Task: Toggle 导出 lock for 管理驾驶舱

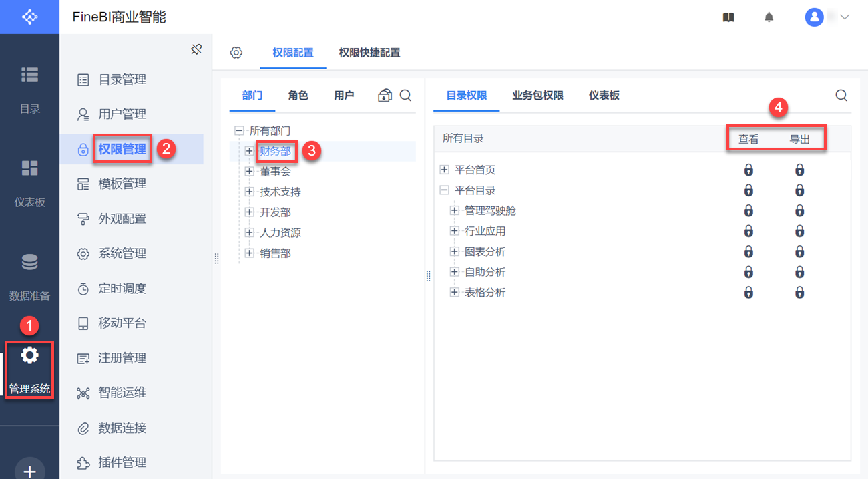Action: (x=799, y=211)
